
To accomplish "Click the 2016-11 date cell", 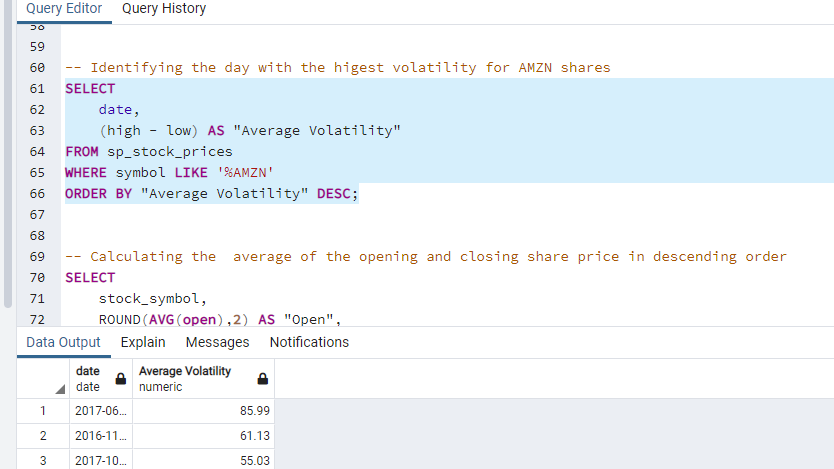I will [101, 436].
